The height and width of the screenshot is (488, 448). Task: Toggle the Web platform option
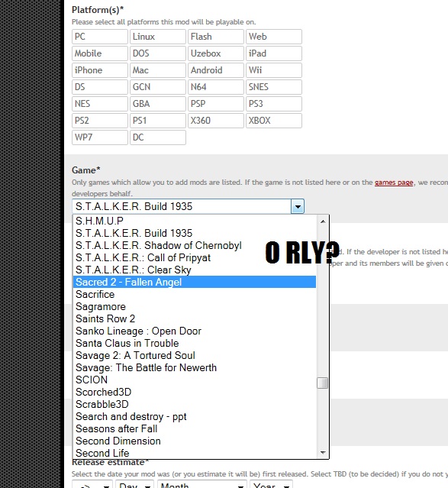(x=274, y=37)
